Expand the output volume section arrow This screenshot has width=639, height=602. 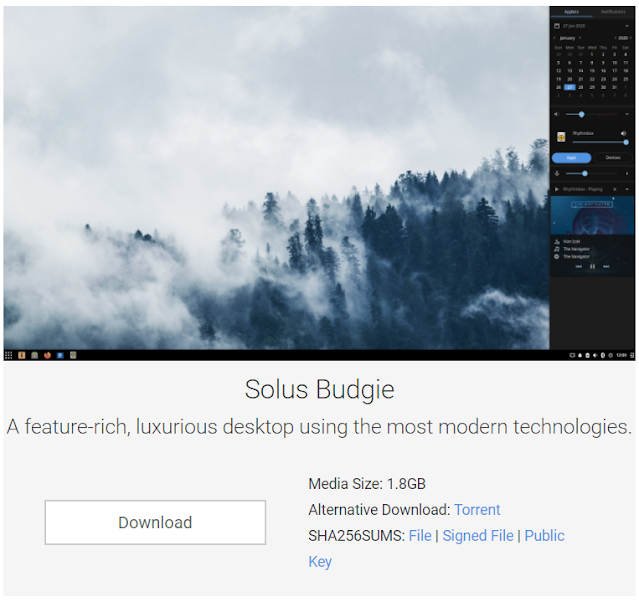pyautogui.click(x=627, y=115)
